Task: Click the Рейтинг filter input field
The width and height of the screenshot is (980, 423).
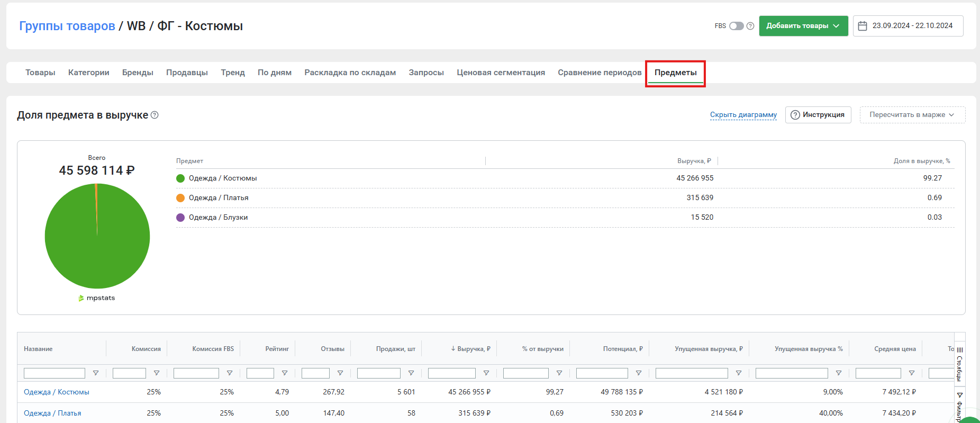Action: [260, 373]
